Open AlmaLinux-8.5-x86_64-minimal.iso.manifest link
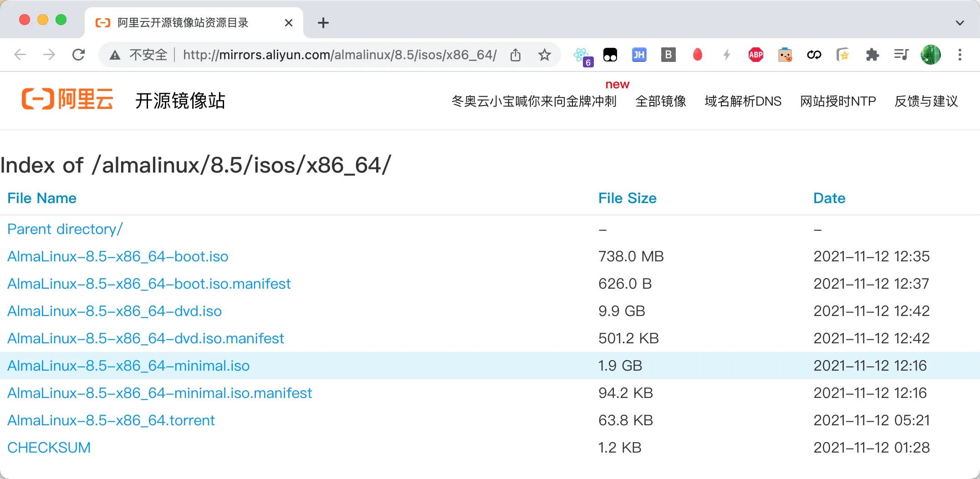The height and width of the screenshot is (479, 980). tap(160, 393)
